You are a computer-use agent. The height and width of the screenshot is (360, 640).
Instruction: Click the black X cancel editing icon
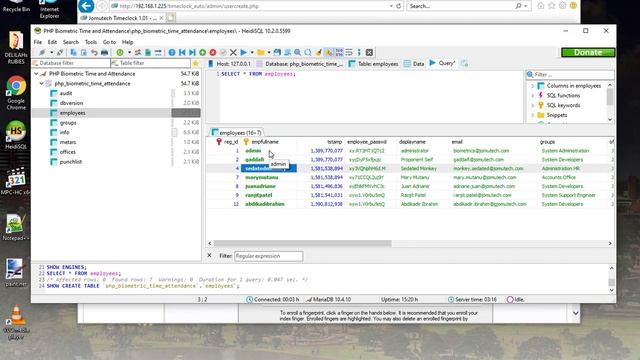coord(233,52)
